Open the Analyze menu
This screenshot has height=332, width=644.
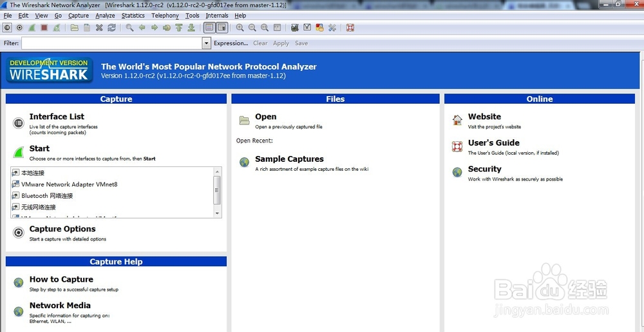pyautogui.click(x=105, y=15)
